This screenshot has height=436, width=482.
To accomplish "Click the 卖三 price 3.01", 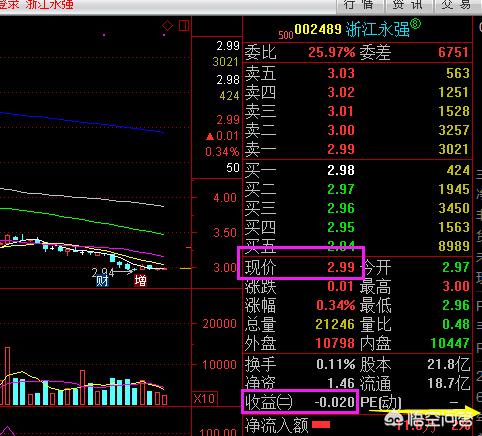I will (x=341, y=111).
